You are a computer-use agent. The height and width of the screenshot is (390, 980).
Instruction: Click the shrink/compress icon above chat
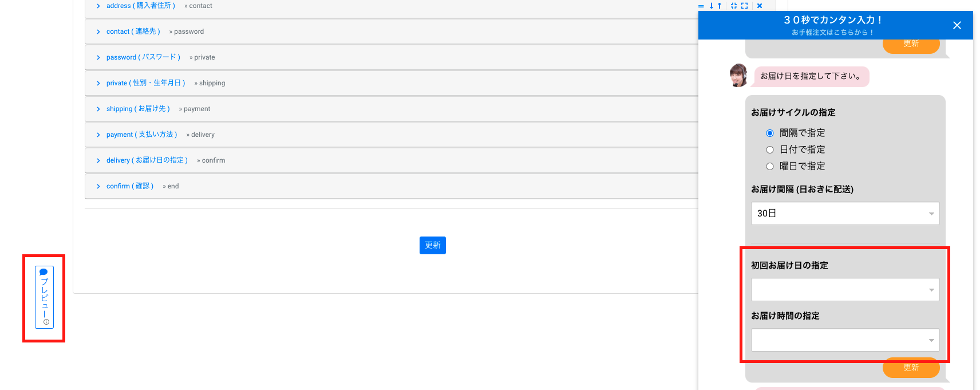(734, 6)
